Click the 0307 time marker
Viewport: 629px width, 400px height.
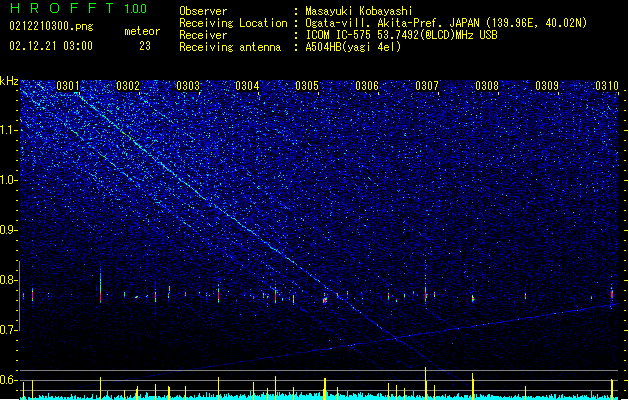pos(427,86)
